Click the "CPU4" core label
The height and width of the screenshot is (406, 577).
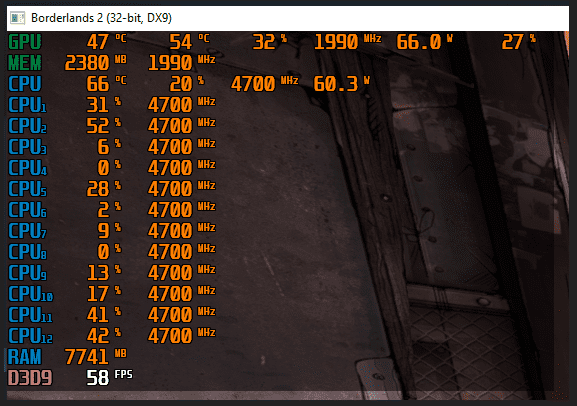tap(28, 168)
